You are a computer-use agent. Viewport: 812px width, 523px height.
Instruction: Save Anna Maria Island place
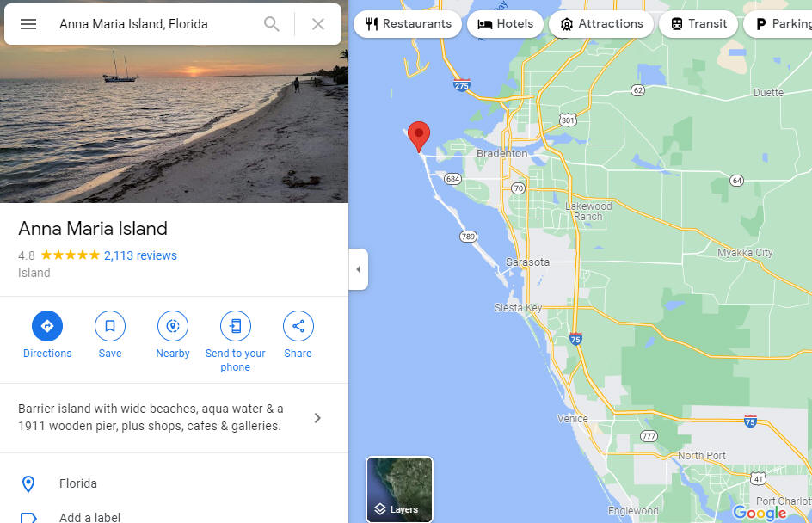110,326
